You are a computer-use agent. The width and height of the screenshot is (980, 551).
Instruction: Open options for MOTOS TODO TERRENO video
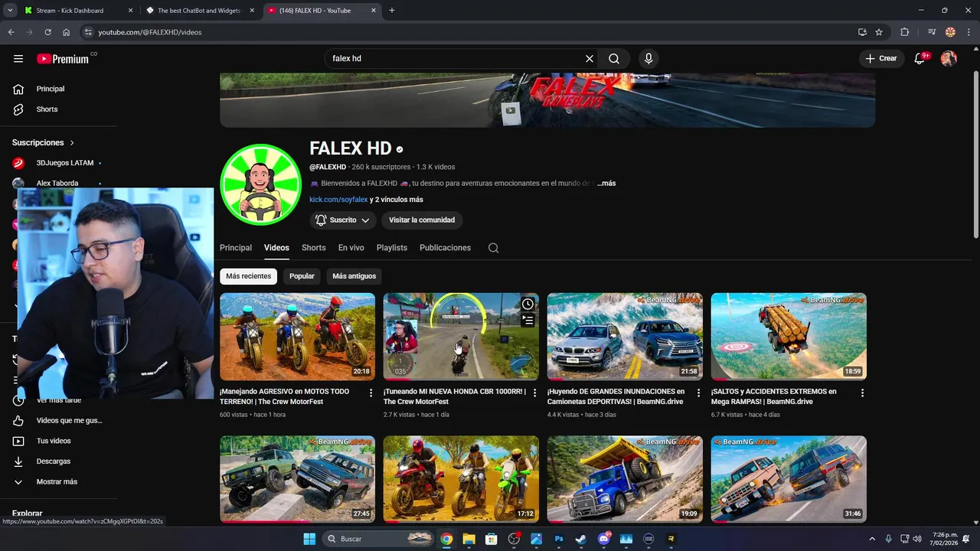(x=371, y=393)
